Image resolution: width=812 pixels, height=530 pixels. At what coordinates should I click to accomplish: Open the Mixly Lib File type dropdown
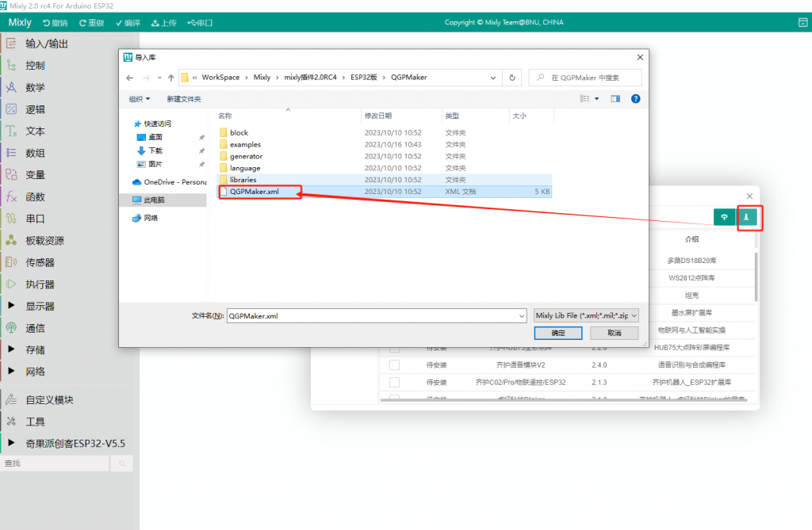pyautogui.click(x=586, y=315)
